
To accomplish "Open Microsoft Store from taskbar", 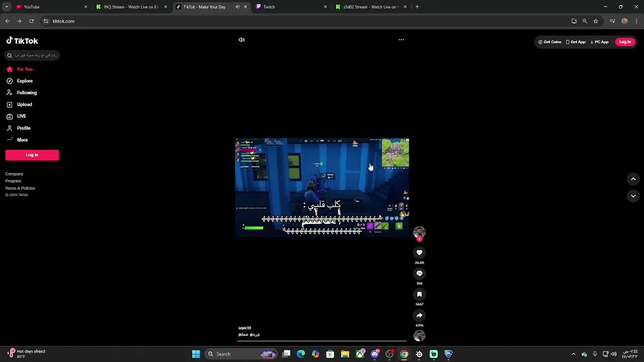I will pyautogui.click(x=330, y=354).
